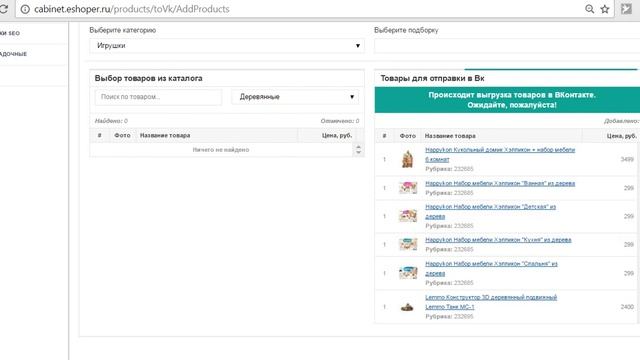Click the 3499 price of the dollhouse
This screenshot has height=360, width=640.
click(x=627, y=159)
